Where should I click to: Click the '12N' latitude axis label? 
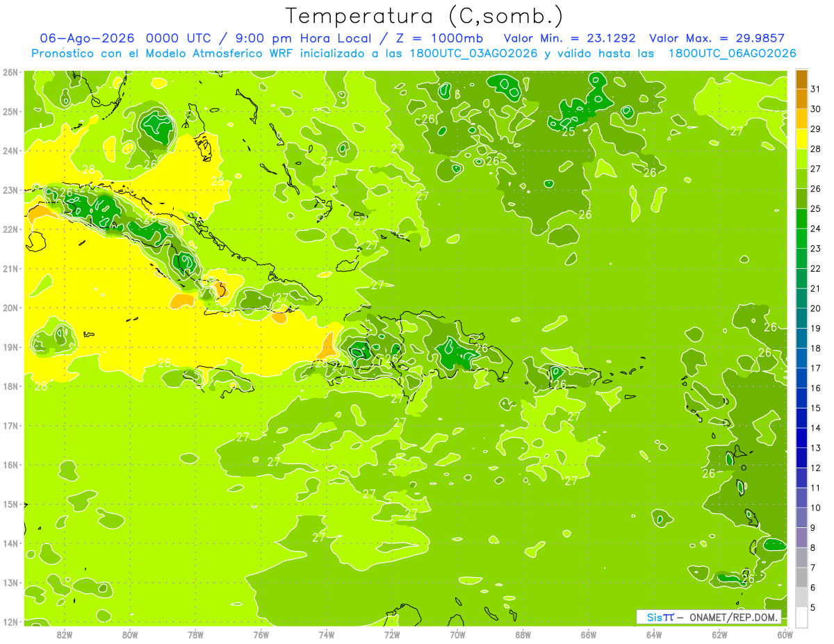10,622
